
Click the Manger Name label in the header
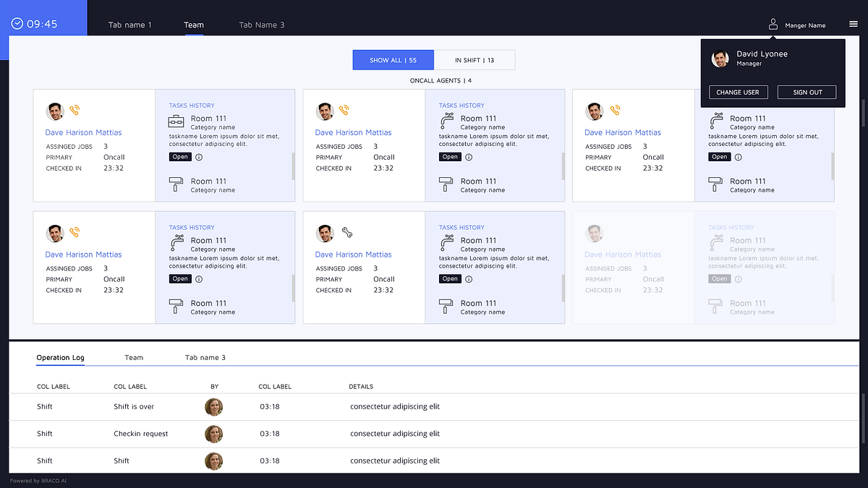coord(805,25)
